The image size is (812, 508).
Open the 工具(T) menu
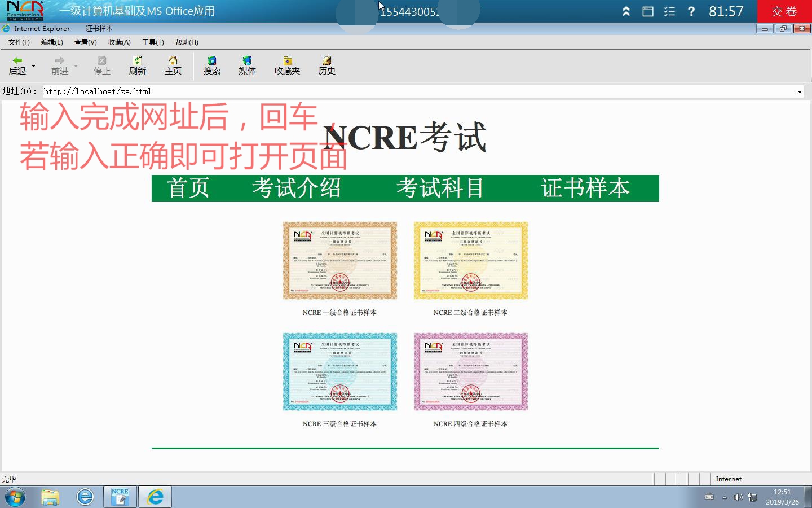coord(153,42)
